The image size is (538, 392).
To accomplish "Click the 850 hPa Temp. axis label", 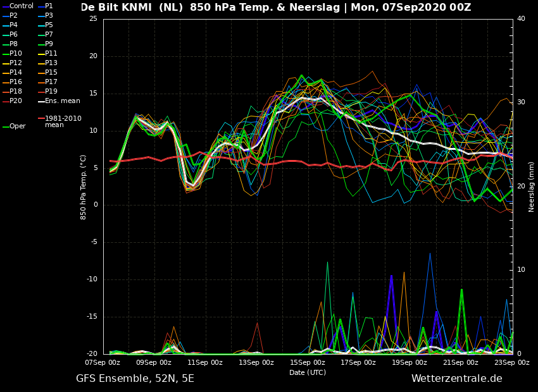I will (x=83, y=187).
